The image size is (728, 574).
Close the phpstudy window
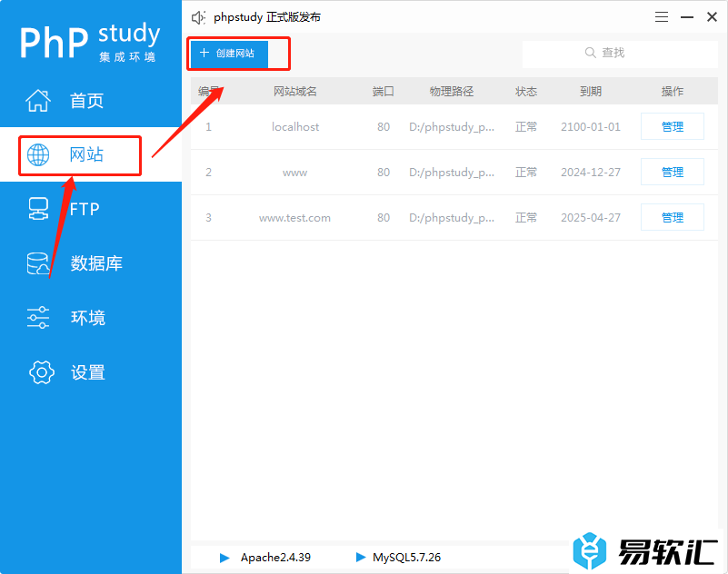point(712,17)
